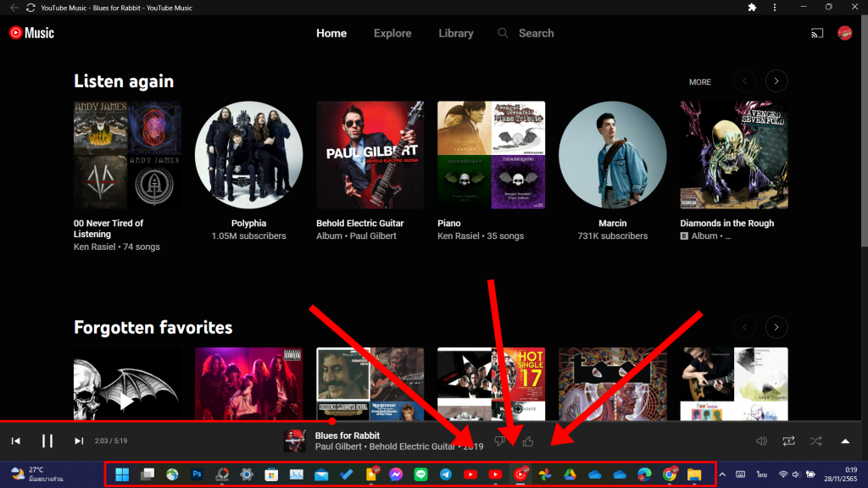Show next Listen again items
The width and height of the screenshot is (868, 488).
point(776,81)
